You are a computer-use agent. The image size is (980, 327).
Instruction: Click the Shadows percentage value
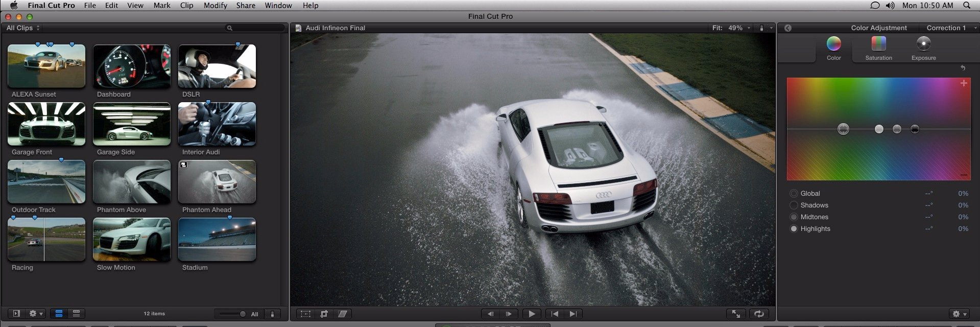[963, 205]
